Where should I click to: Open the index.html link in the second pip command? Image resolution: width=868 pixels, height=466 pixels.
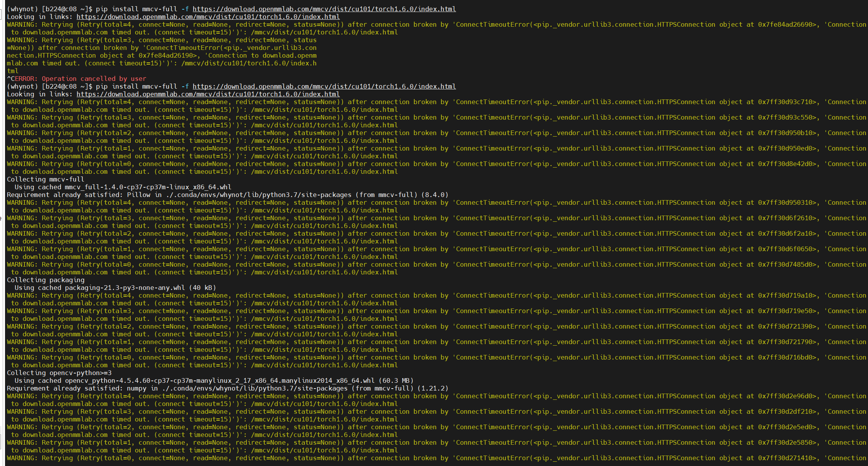coord(324,86)
